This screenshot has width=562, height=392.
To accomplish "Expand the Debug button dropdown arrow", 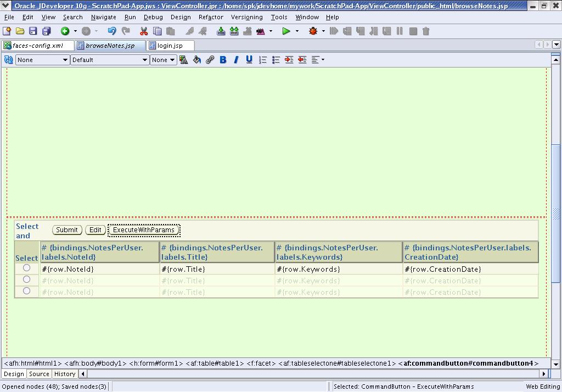I will (x=323, y=31).
